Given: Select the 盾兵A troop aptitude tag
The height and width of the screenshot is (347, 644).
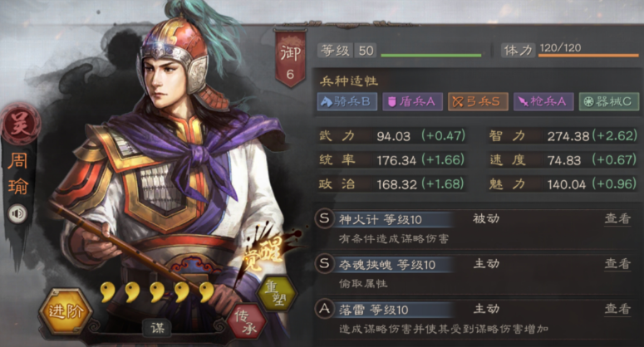Looking at the screenshot, I should coord(412,101).
